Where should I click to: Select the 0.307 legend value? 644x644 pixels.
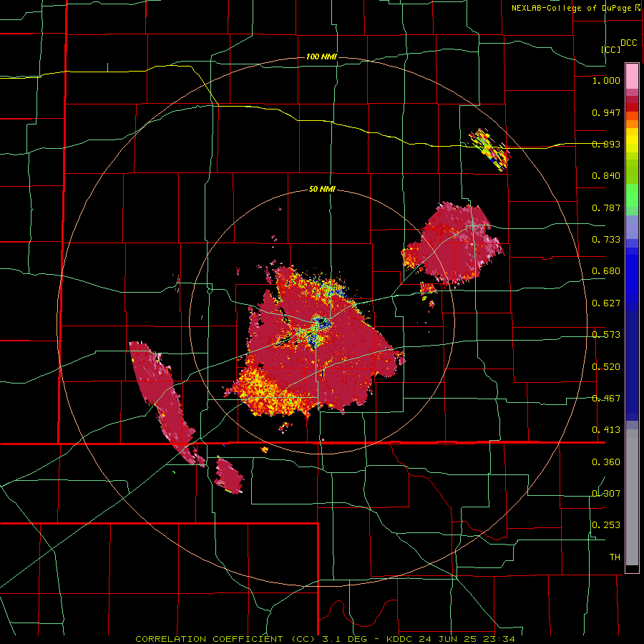[x=606, y=494]
